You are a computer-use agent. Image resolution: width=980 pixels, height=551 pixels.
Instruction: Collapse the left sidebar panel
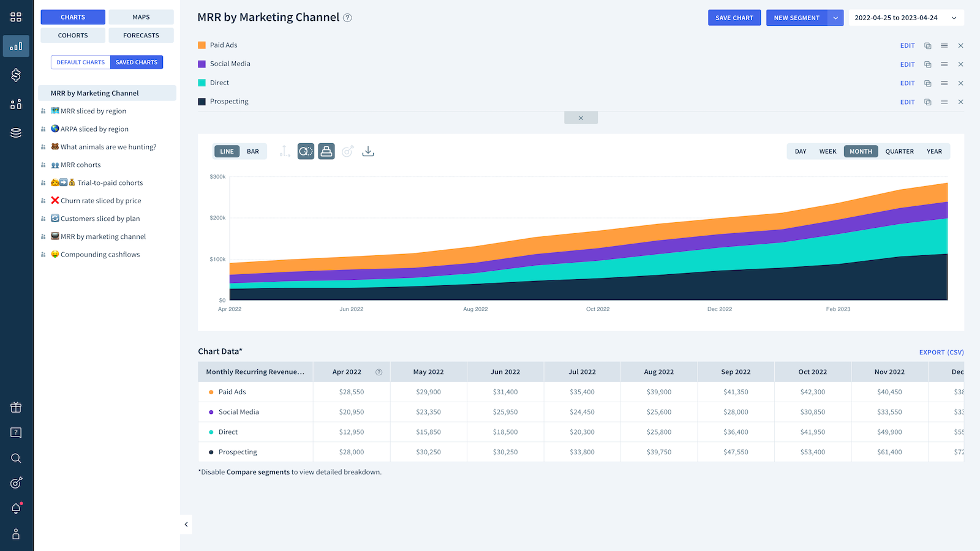(186, 524)
